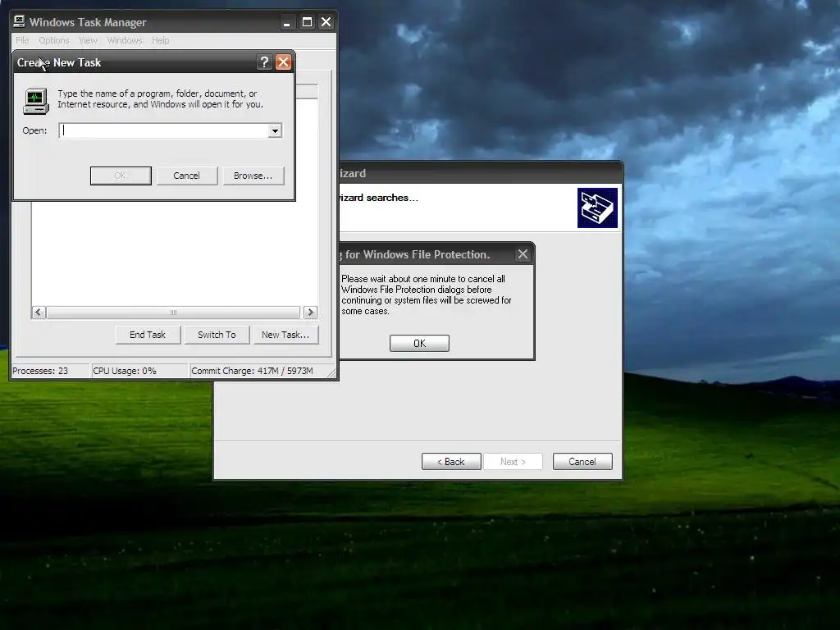Open the Help menu in Task Manager
This screenshot has width=840, height=630.
coord(160,40)
